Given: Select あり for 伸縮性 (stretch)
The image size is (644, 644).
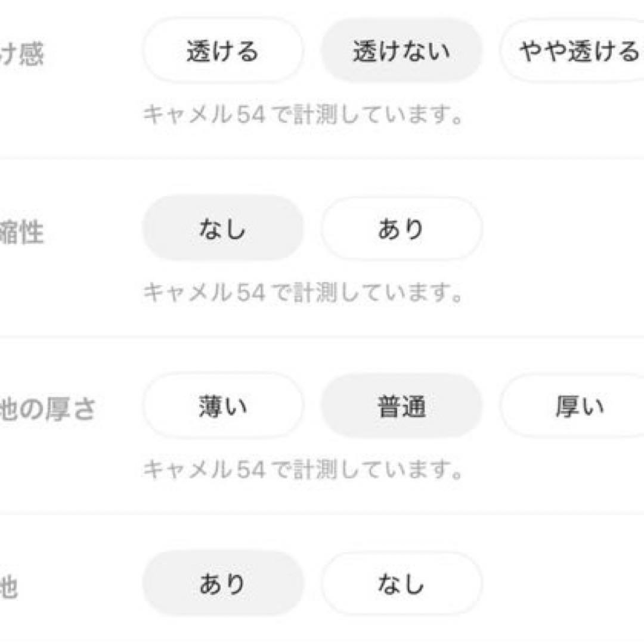Looking at the screenshot, I should click(401, 229).
